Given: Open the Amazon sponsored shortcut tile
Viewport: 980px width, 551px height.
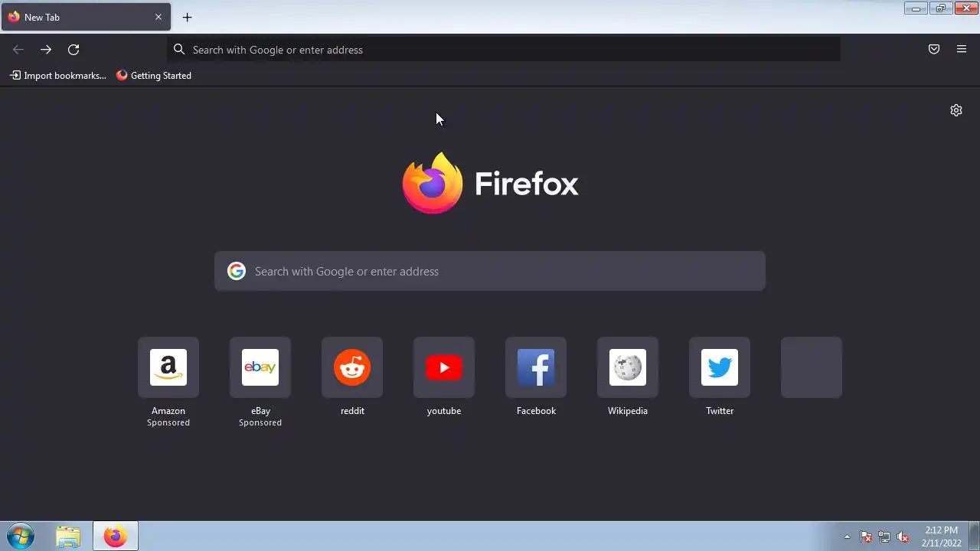Looking at the screenshot, I should click(168, 367).
